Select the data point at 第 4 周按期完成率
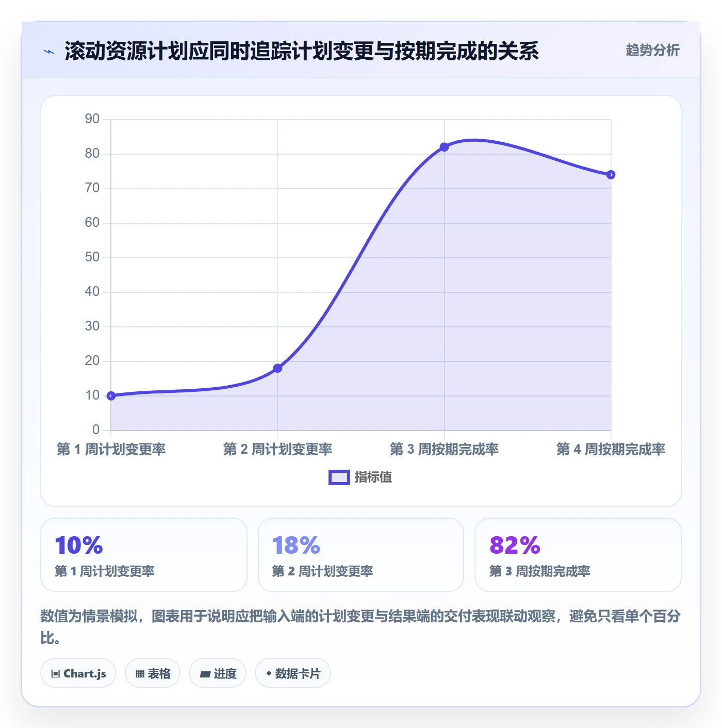 click(x=611, y=175)
